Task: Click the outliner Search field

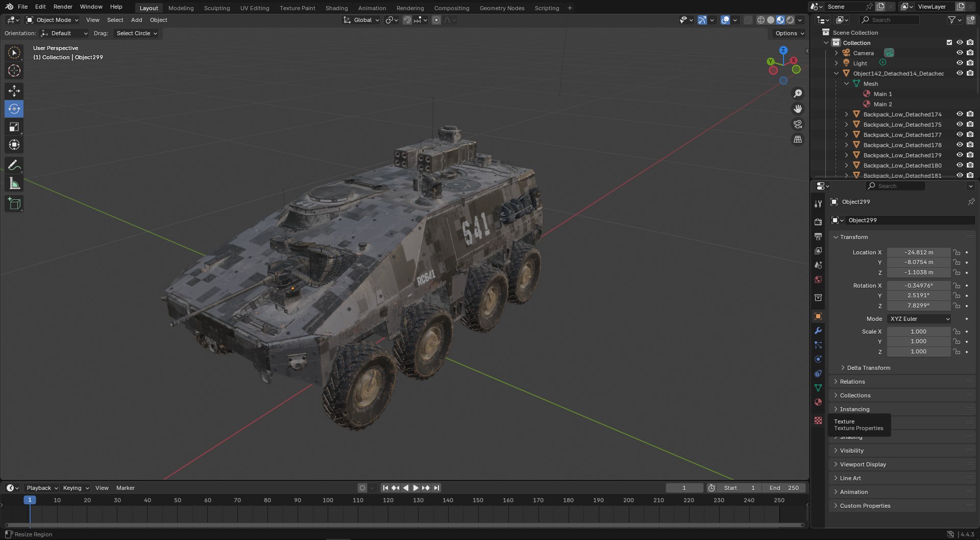Action: pyautogui.click(x=890, y=20)
